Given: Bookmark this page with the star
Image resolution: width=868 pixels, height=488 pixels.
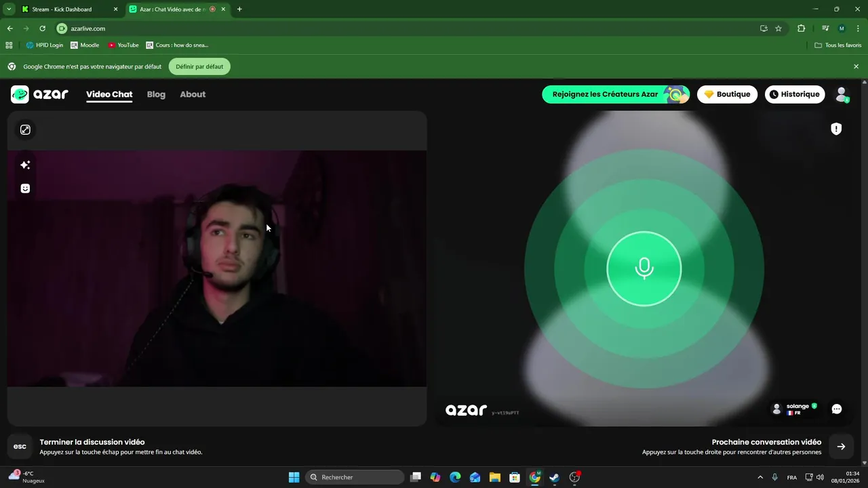Looking at the screenshot, I should tap(778, 28).
